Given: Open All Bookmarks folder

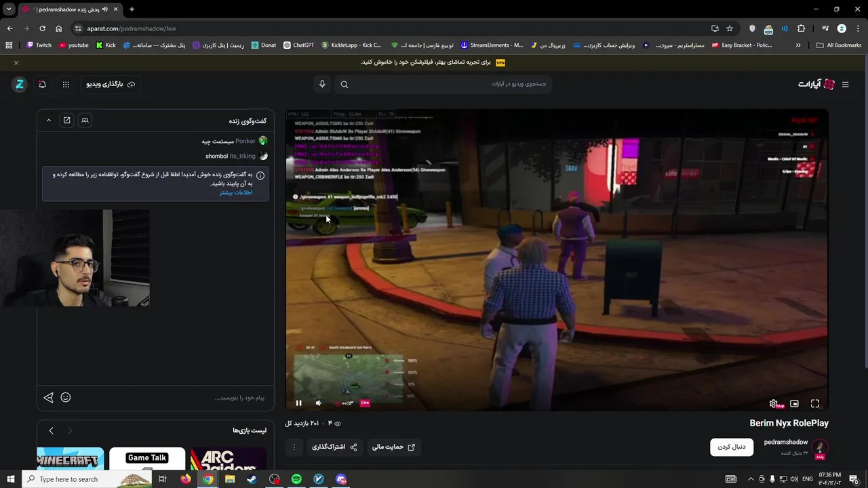Looking at the screenshot, I should pos(839,45).
